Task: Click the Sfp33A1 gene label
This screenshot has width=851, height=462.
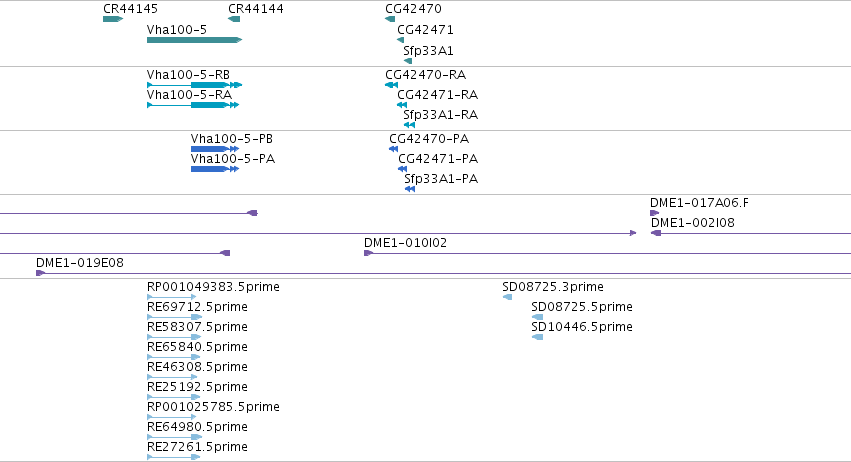Action: 428,50
